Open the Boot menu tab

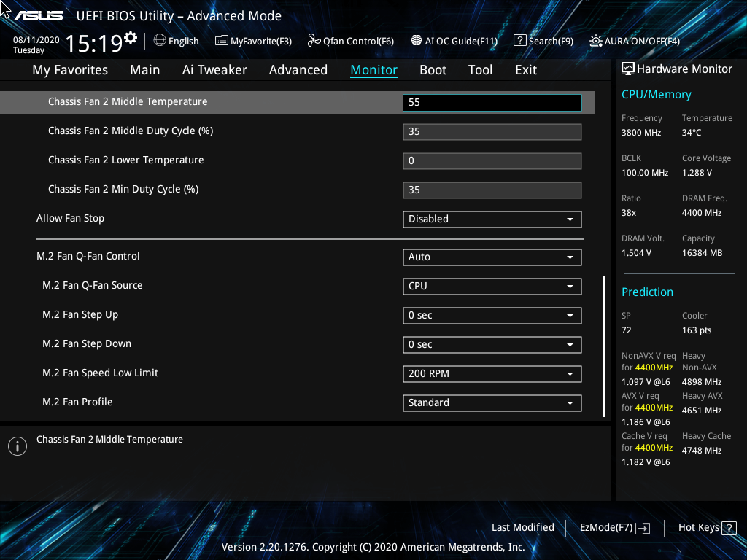(433, 69)
